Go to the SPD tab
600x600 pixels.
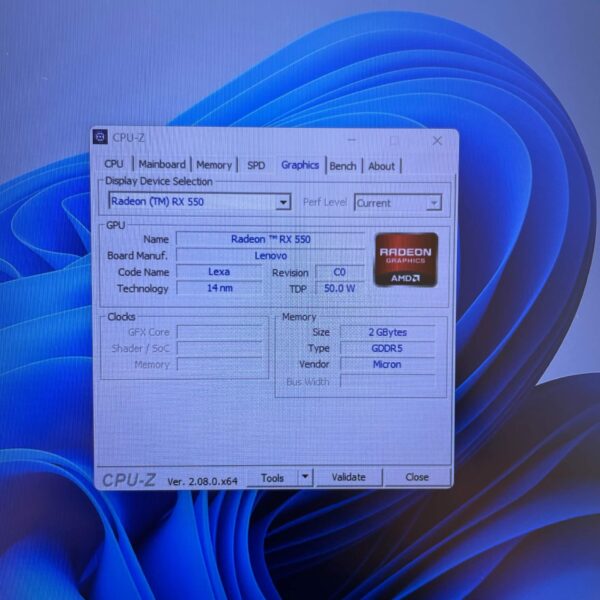pyautogui.click(x=256, y=165)
